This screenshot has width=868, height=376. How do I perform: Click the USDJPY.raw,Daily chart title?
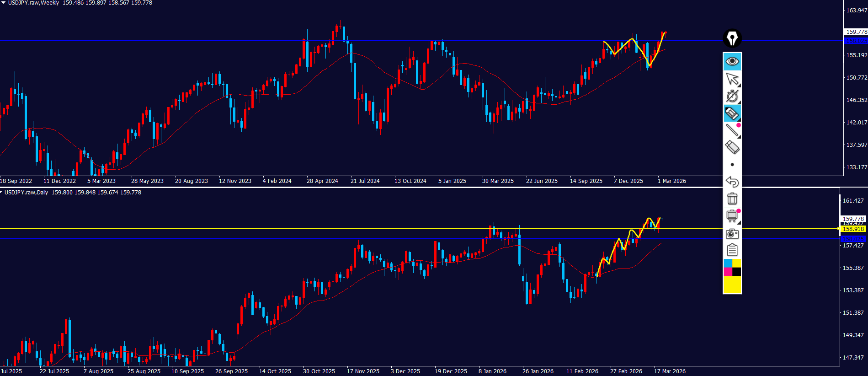click(26, 193)
